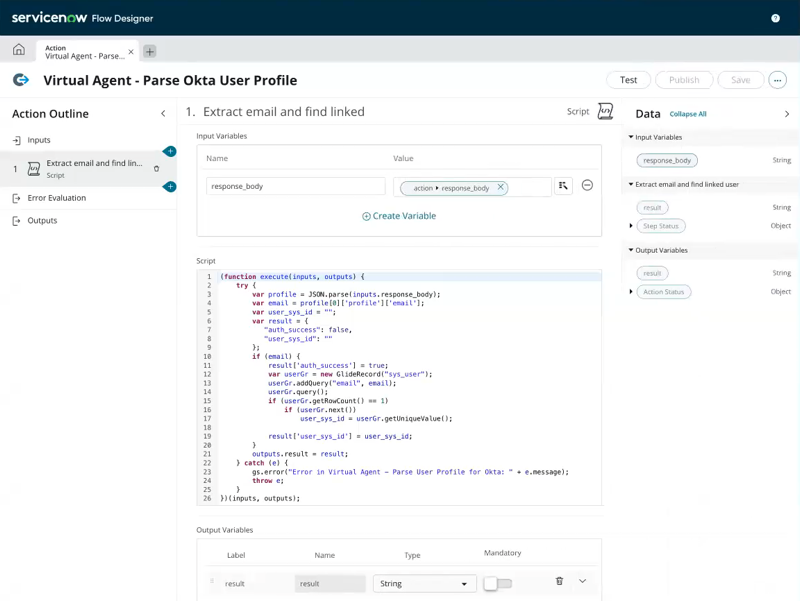The height and width of the screenshot is (601, 800).
Task: Collapse the Output Variables data section
Action: point(631,250)
